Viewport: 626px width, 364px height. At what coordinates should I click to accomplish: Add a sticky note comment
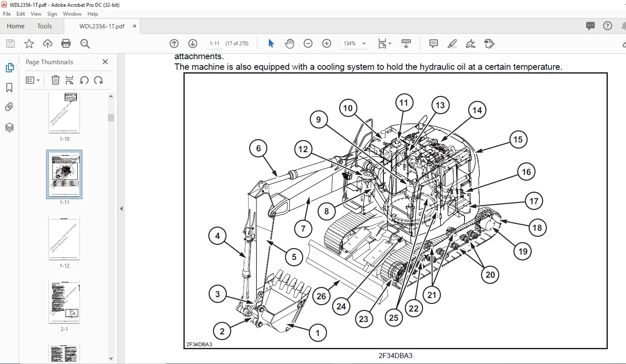coord(433,44)
